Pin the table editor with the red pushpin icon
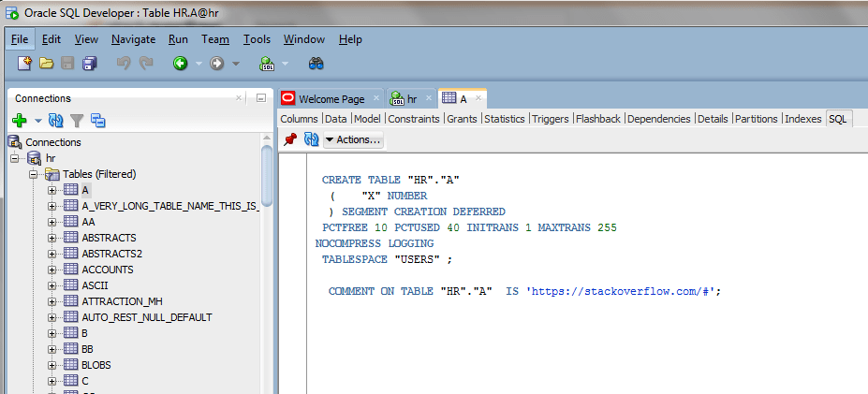The height and width of the screenshot is (394, 868). [290, 139]
